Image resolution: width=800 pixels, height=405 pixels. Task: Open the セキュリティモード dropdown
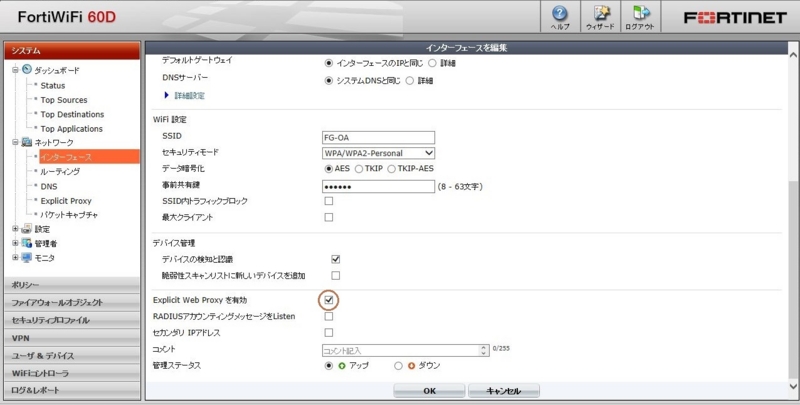pos(379,153)
